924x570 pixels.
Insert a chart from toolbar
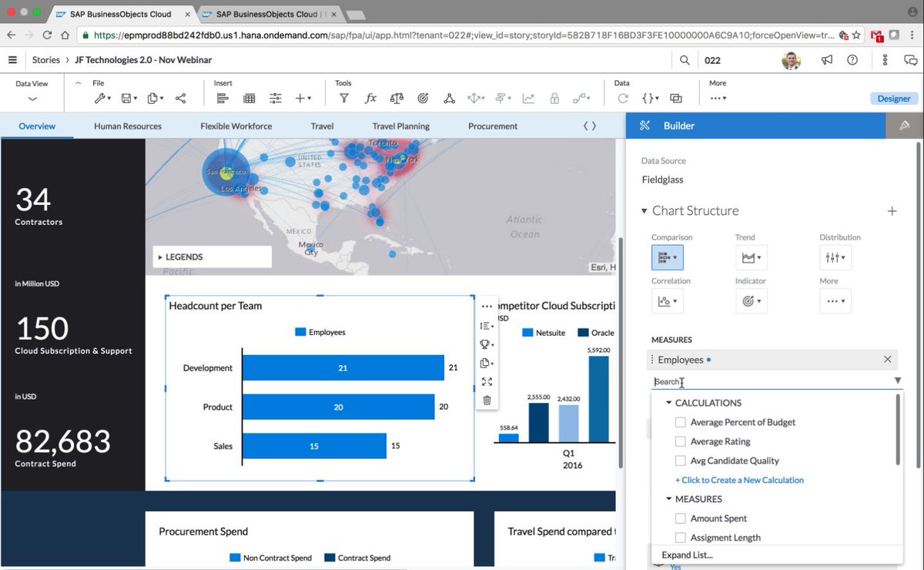(x=223, y=99)
